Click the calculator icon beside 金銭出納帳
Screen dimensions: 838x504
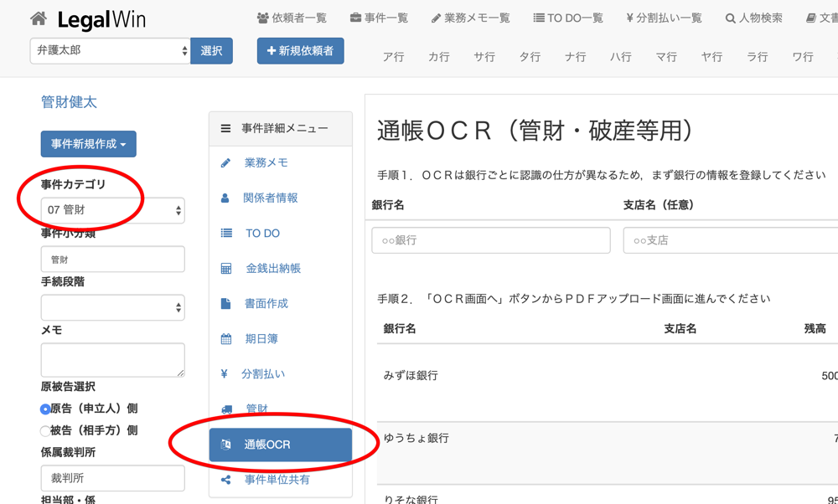[226, 269]
